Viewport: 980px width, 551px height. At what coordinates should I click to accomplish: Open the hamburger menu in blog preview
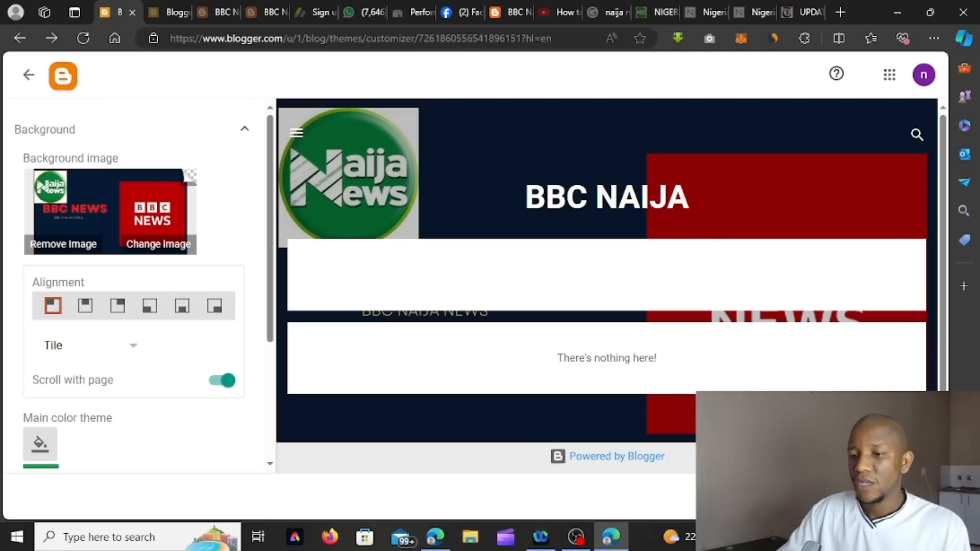pyautogui.click(x=296, y=133)
